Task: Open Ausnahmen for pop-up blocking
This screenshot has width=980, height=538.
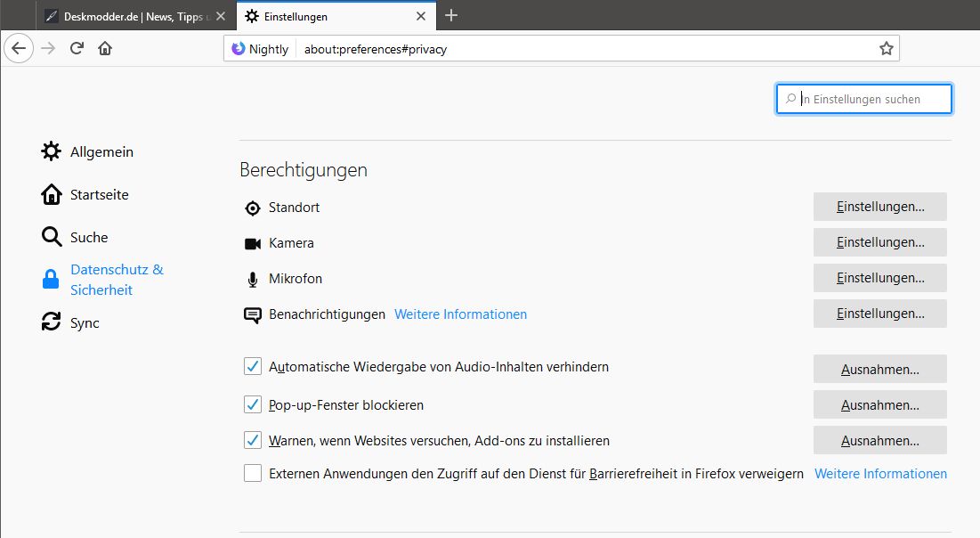Action: (x=880, y=404)
